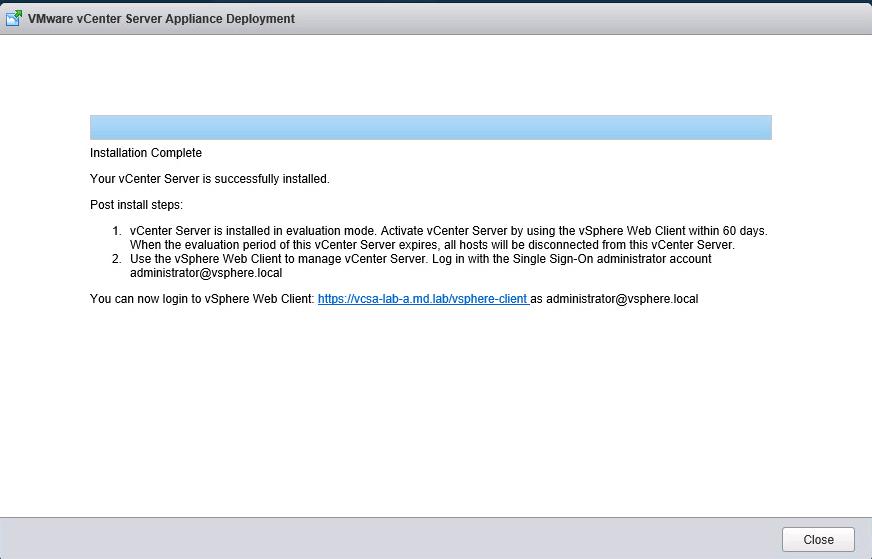Click the window title 'VMware vCenter Server Appliance Deployment'
The height and width of the screenshot is (559, 872).
click(x=161, y=19)
